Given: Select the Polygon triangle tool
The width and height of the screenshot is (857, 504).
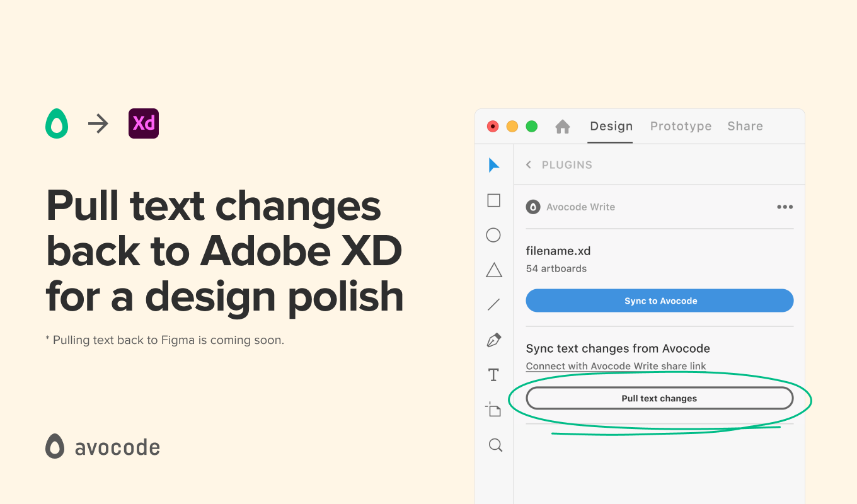Looking at the screenshot, I should pos(494,270).
